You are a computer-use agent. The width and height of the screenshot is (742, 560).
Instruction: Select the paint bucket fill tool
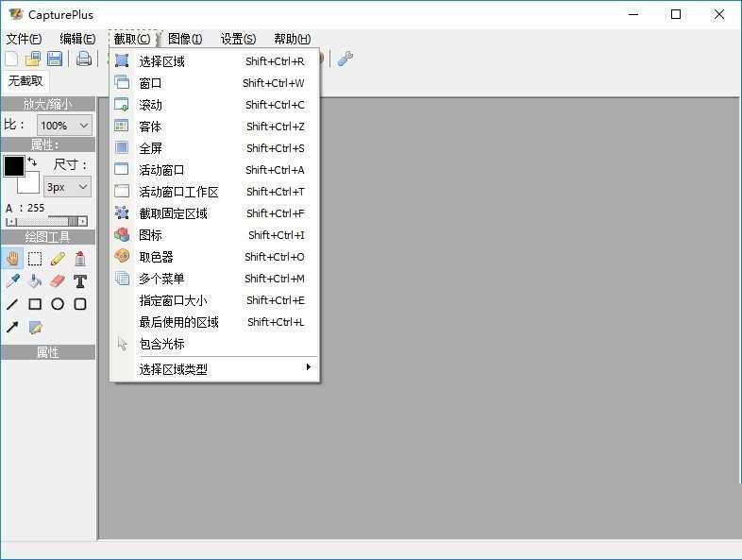coord(35,281)
